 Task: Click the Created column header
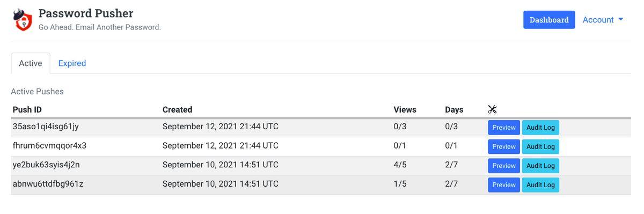(x=177, y=109)
